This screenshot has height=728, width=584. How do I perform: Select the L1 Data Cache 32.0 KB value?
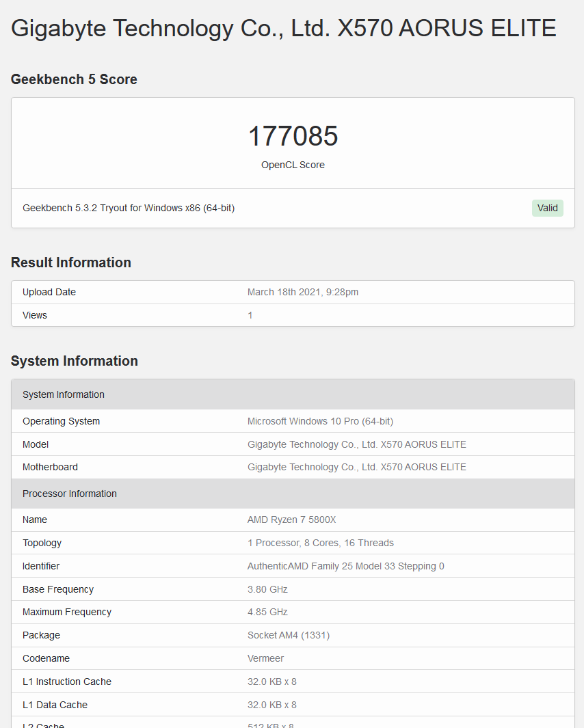[x=271, y=705]
